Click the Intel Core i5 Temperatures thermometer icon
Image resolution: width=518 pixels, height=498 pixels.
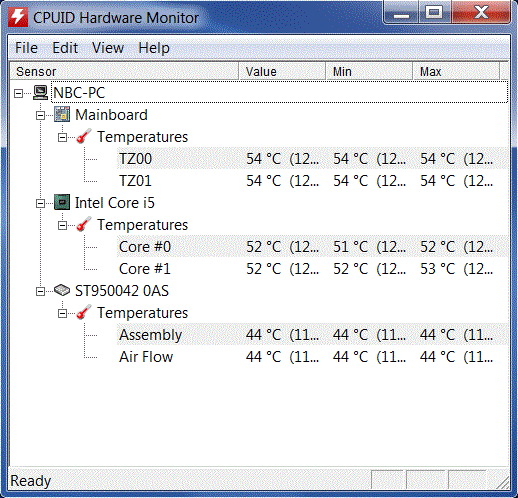pos(84,225)
